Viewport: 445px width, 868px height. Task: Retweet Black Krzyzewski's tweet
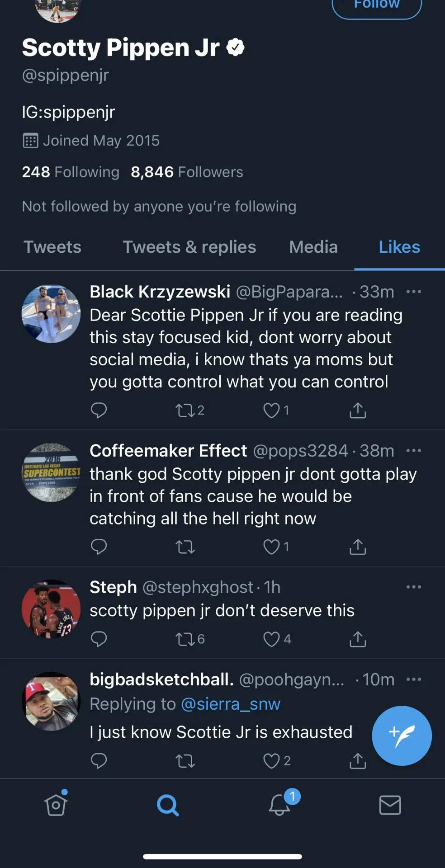point(185,410)
